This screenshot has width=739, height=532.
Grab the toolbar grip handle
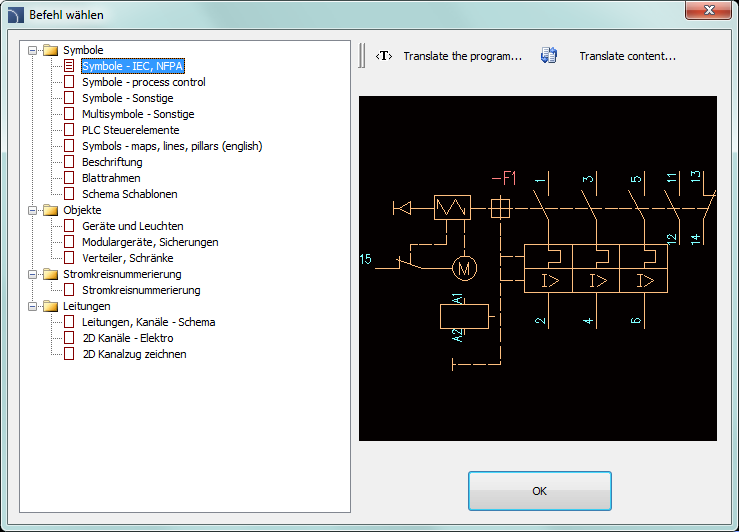[x=361, y=56]
